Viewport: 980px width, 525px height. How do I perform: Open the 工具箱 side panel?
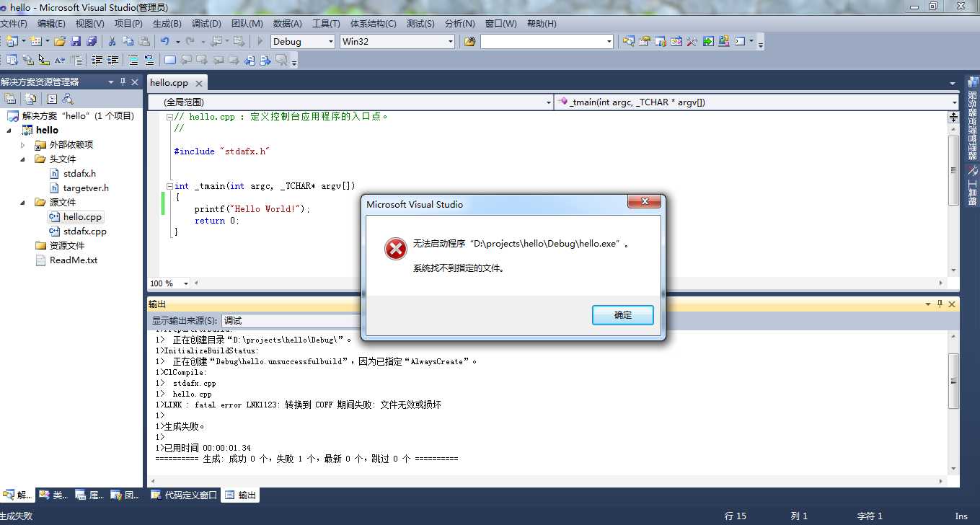972,185
